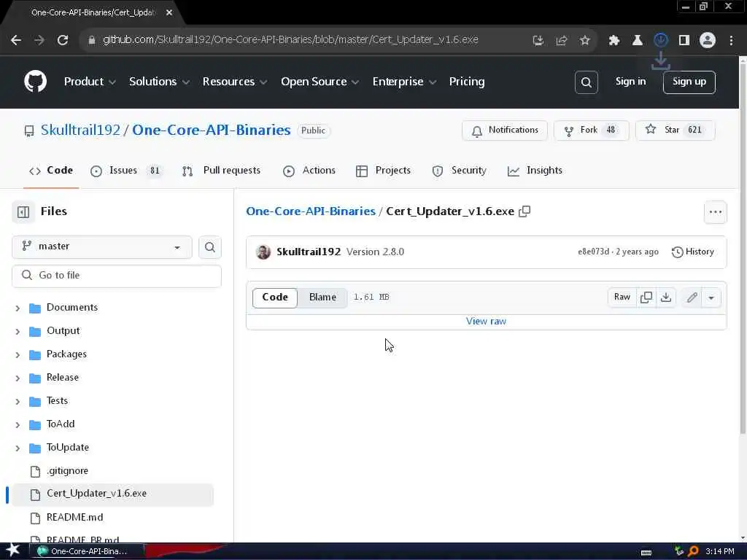Click the browser address bar URL

(x=290, y=40)
